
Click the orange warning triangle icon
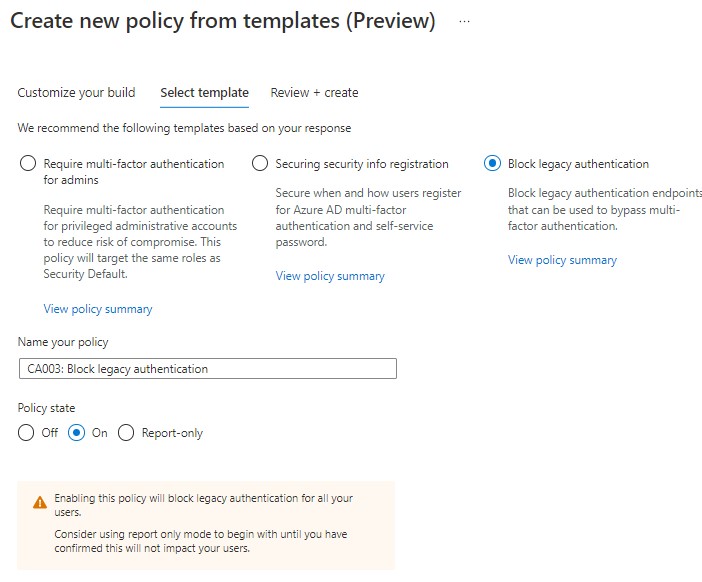point(39,503)
